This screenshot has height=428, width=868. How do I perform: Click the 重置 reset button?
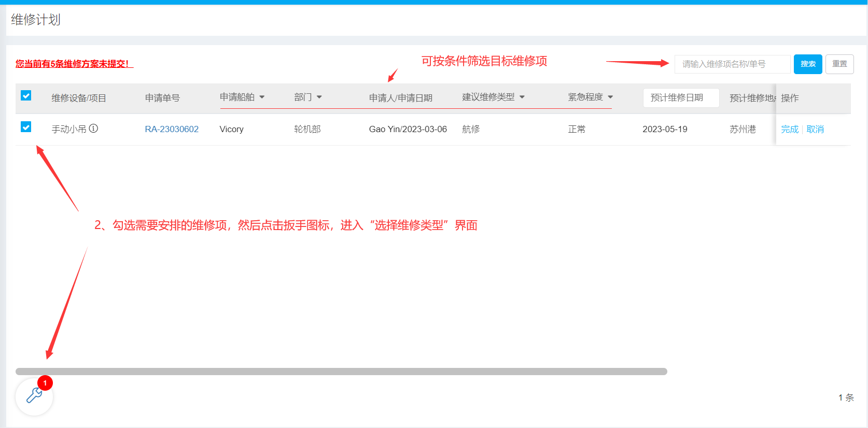[839, 64]
